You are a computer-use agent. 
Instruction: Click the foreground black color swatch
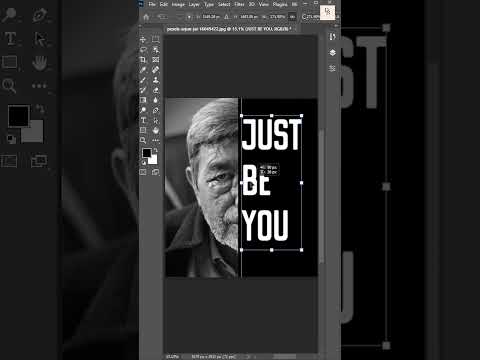click(x=146, y=153)
